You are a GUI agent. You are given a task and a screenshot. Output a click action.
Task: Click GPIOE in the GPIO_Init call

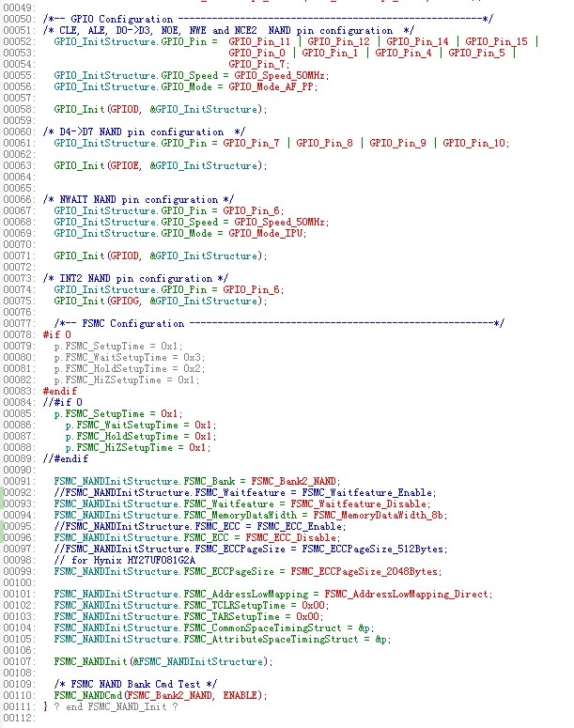click(124, 165)
